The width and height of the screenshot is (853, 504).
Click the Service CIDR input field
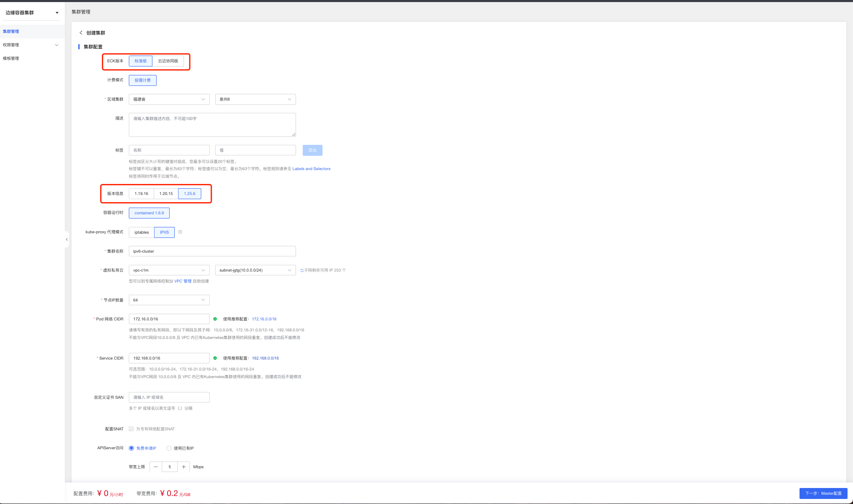pyautogui.click(x=169, y=358)
